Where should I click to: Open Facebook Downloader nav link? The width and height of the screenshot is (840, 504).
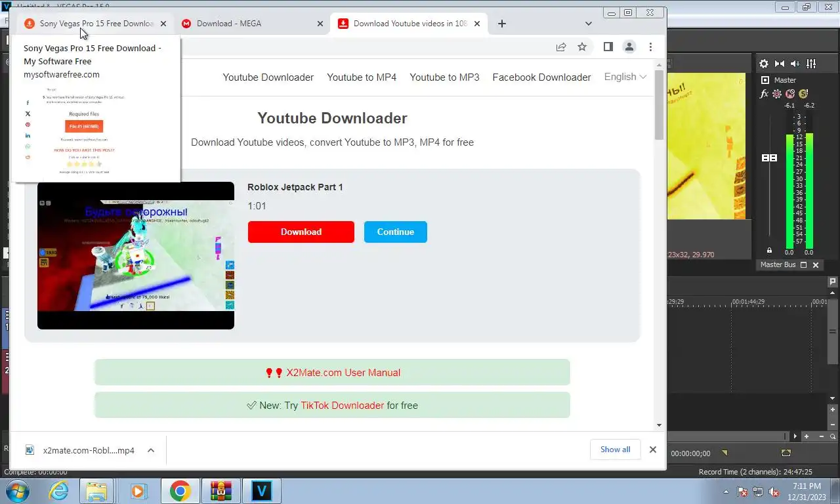(541, 77)
